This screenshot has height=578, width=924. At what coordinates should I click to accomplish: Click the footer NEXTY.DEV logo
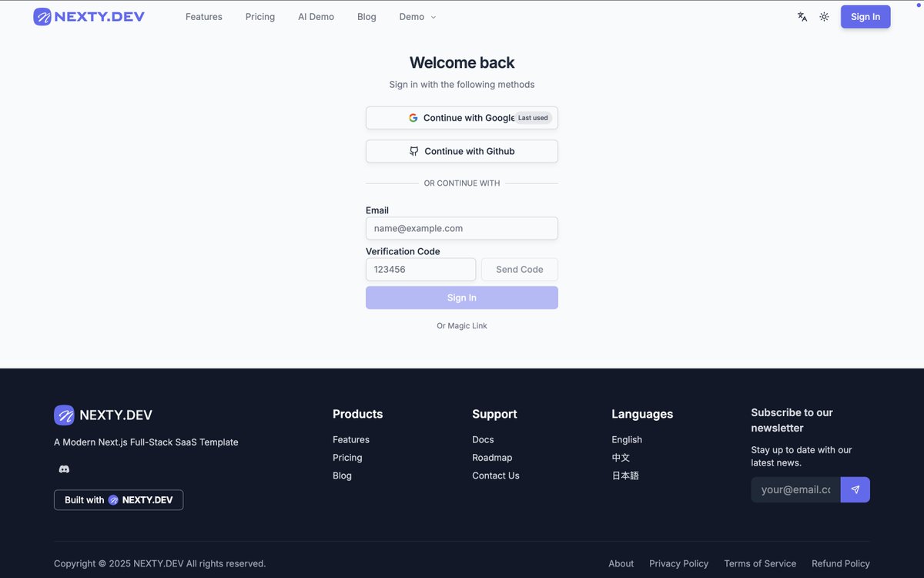103,415
